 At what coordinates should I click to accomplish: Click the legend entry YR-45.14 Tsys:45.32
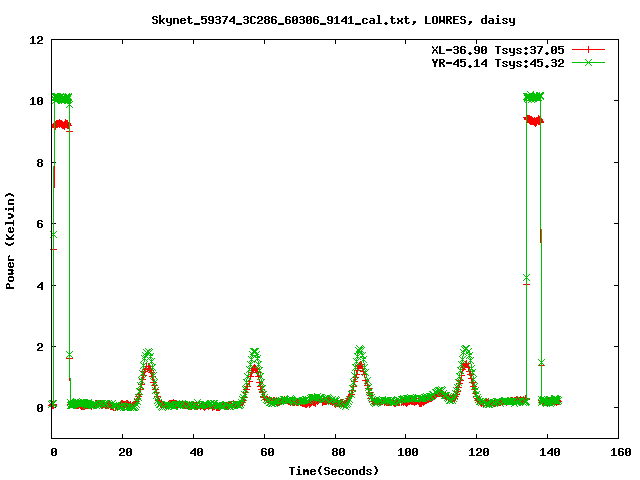click(498, 63)
